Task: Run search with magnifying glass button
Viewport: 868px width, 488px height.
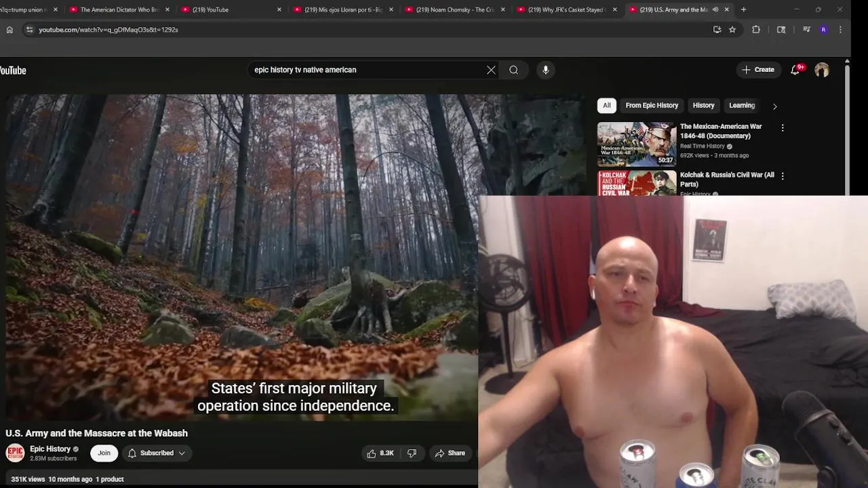Action: 514,70
